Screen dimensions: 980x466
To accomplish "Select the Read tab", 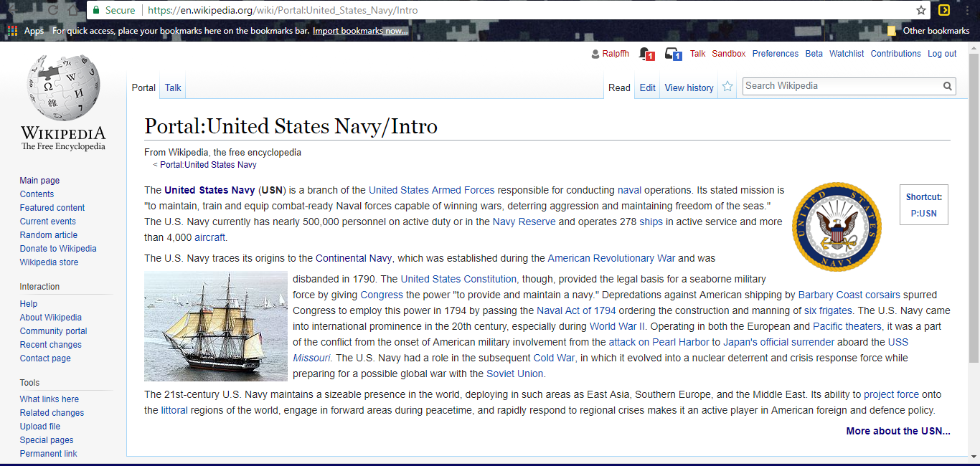I will click(x=619, y=87).
